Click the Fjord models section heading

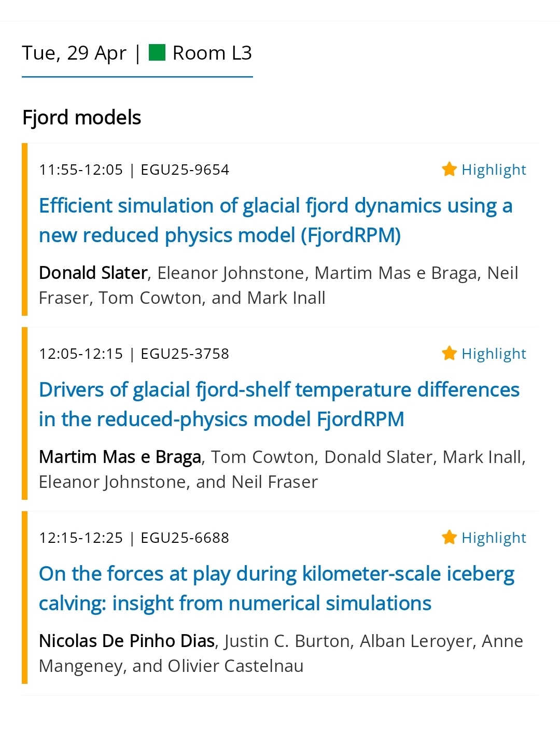82,118
